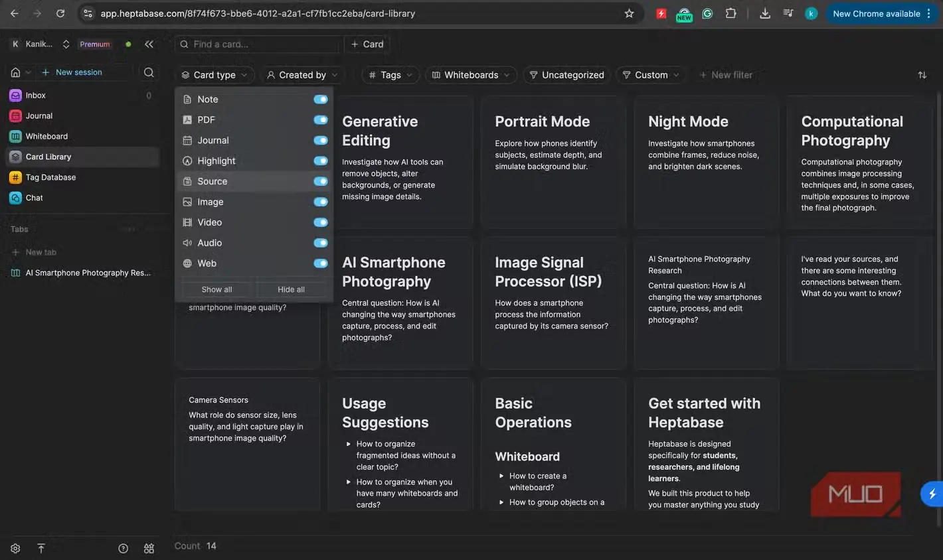The width and height of the screenshot is (943, 560).
Task: Open the Custom filter dropdown
Action: pyautogui.click(x=651, y=75)
